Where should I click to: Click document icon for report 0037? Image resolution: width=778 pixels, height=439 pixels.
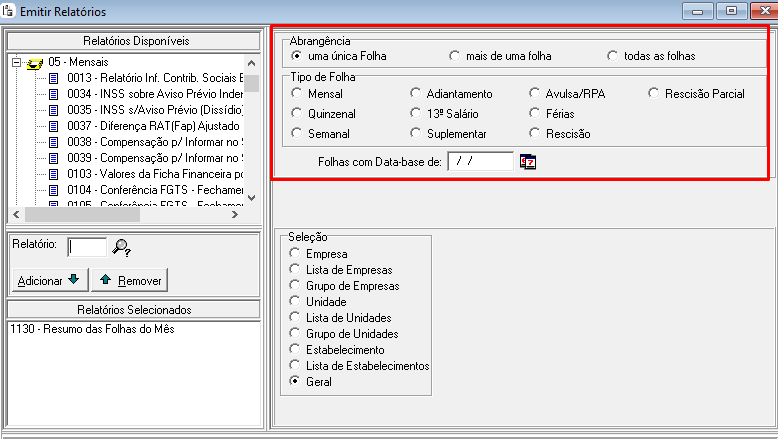55,126
